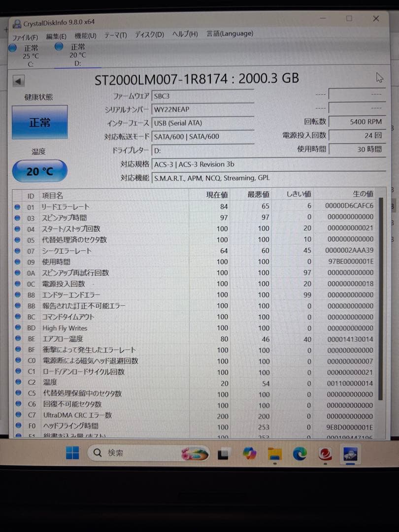
Task: Open the 言語(Language) menu
Action: click(x=230, y=33)
